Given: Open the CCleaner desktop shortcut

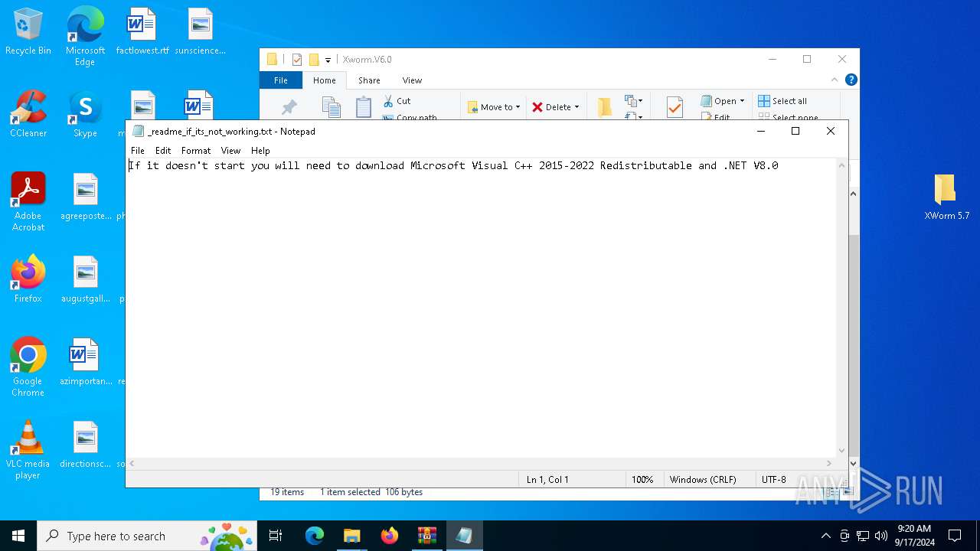Looking at the screenshot, I should click(28, 114).
